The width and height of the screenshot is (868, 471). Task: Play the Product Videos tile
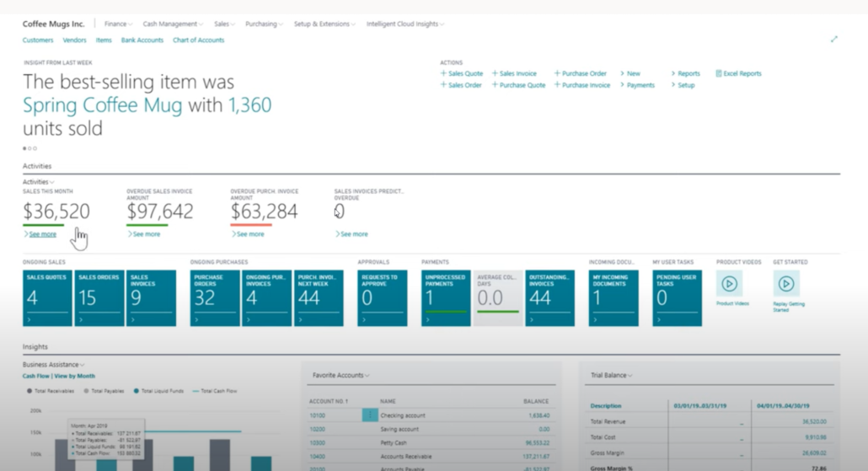click(x=729, y=284)
